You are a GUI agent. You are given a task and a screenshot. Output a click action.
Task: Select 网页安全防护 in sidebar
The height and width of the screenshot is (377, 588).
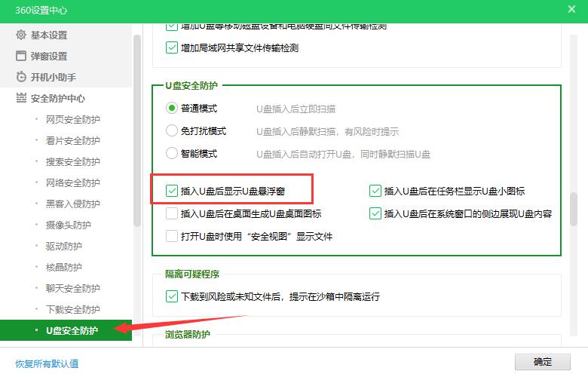tap(72, 120)
